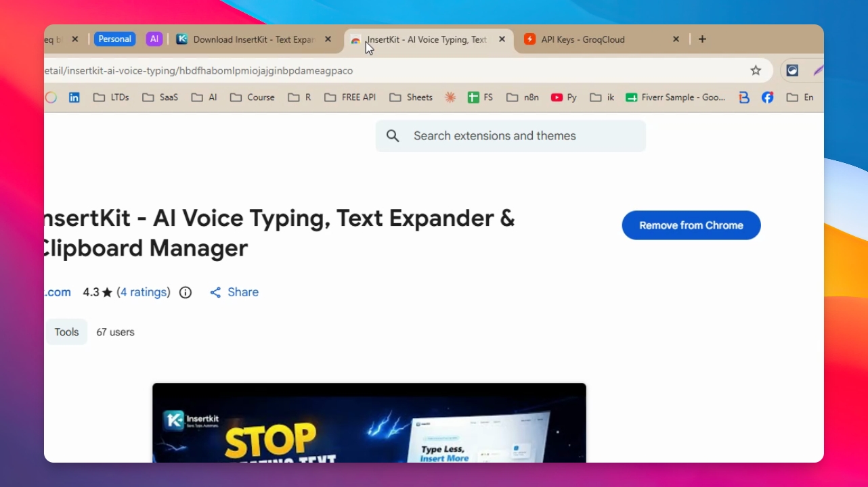Screen dimensions: 868x487
Task: Open the LinkedIn bookmark icon
Action: point(74,97)
